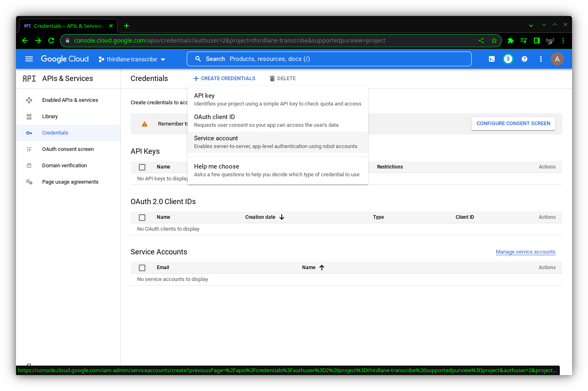This screenshot has width=588, height=391.
Task: Click the Page usage agreements icon
Action: click(x=29, y=182)
